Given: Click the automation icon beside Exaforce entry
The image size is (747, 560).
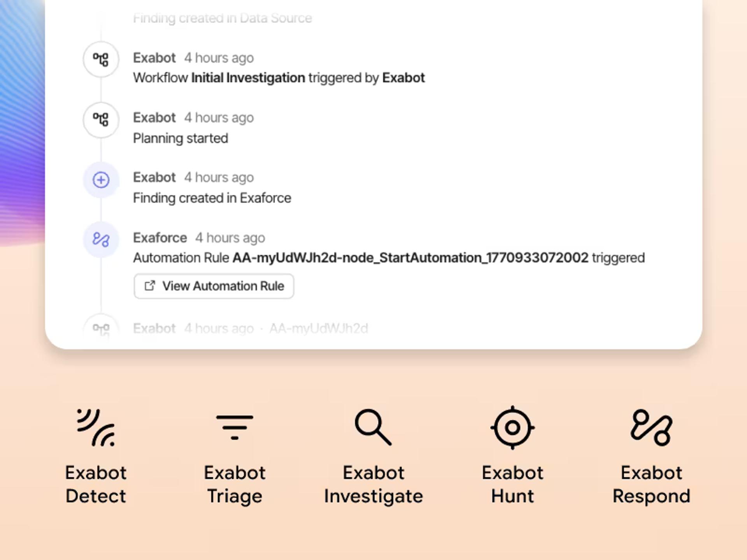Looking at the screenshot, I should tap(101, 240).
